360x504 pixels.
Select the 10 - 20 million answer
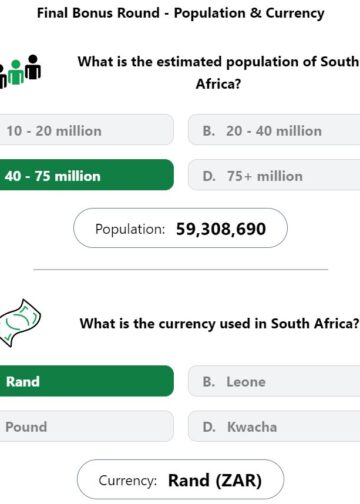(x=87, y=130)
